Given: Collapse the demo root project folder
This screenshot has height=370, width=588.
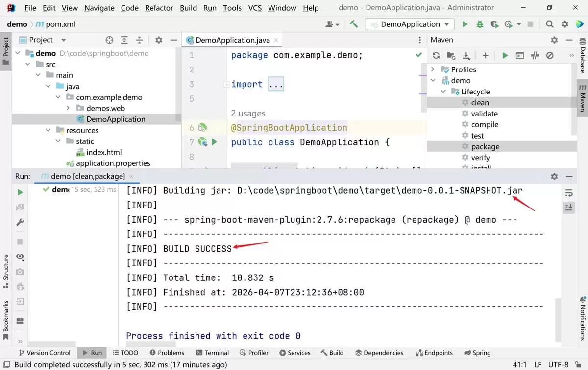Looking at the screenshot, I should pos(18,53).
